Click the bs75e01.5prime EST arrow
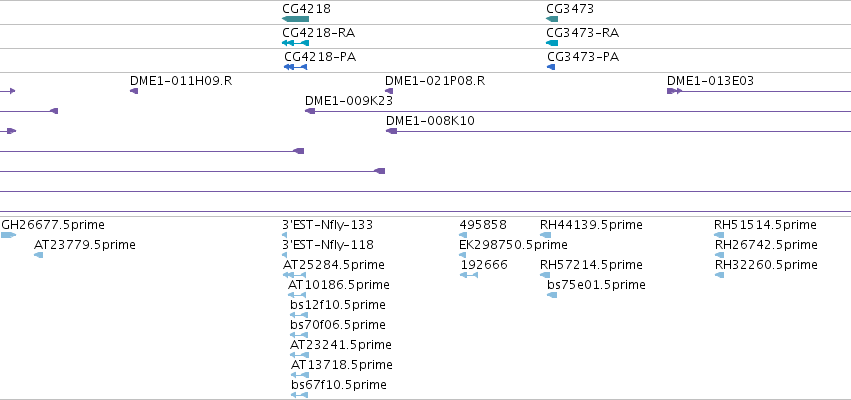This screenshot has height=400, width=851. click(552, 295)
